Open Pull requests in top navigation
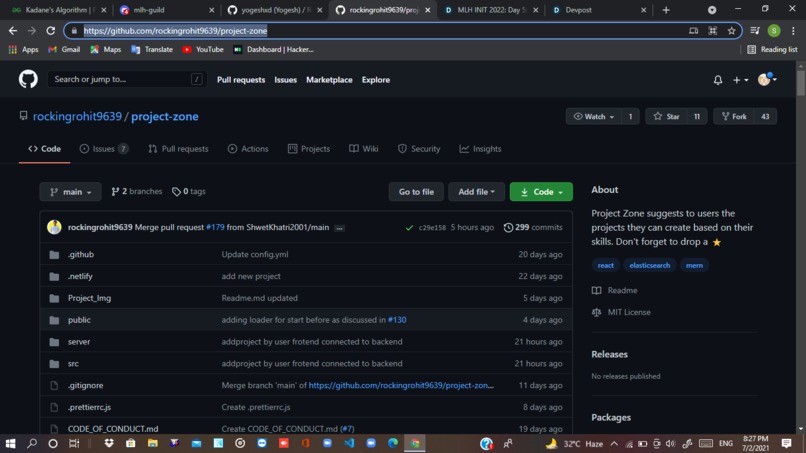The image size is (806, 453). coord(241,80)
